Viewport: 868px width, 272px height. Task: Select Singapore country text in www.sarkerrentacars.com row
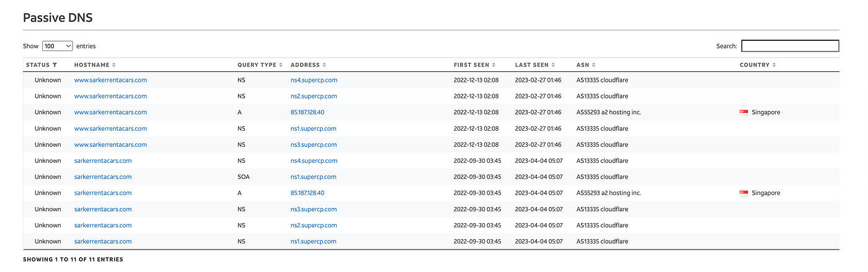tap(766, 112)
